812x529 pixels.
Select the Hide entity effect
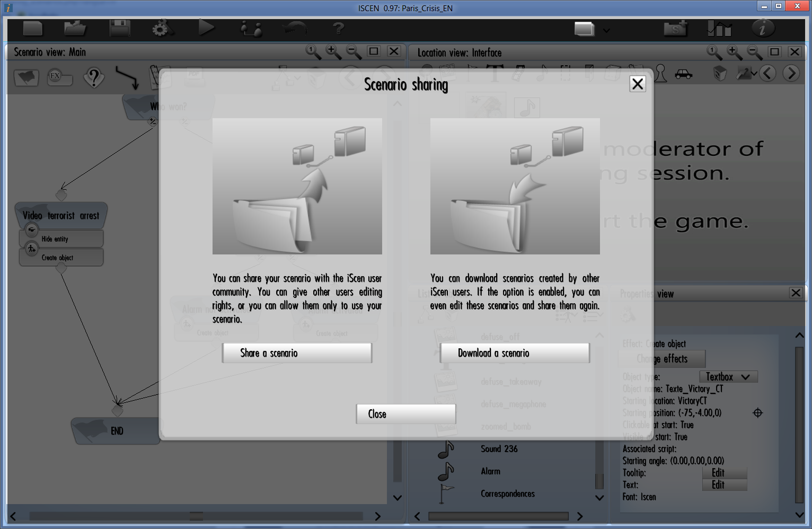click(x=61, y=239)
